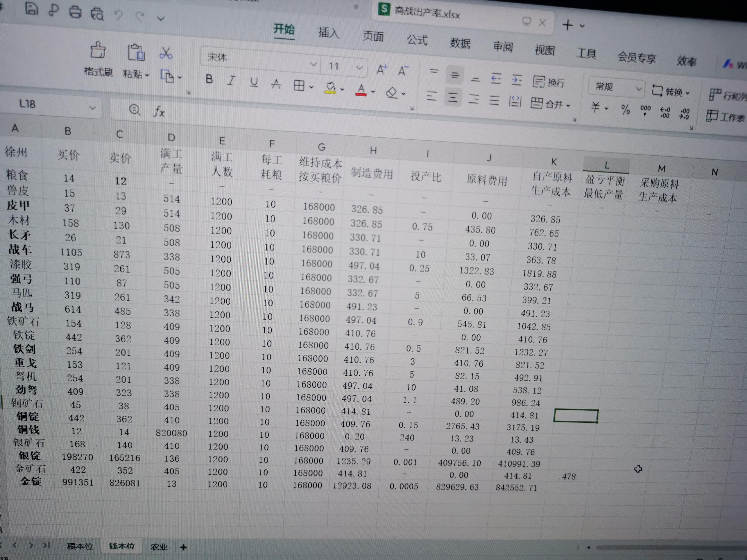Click the Undo arrow

click(118, 15)
